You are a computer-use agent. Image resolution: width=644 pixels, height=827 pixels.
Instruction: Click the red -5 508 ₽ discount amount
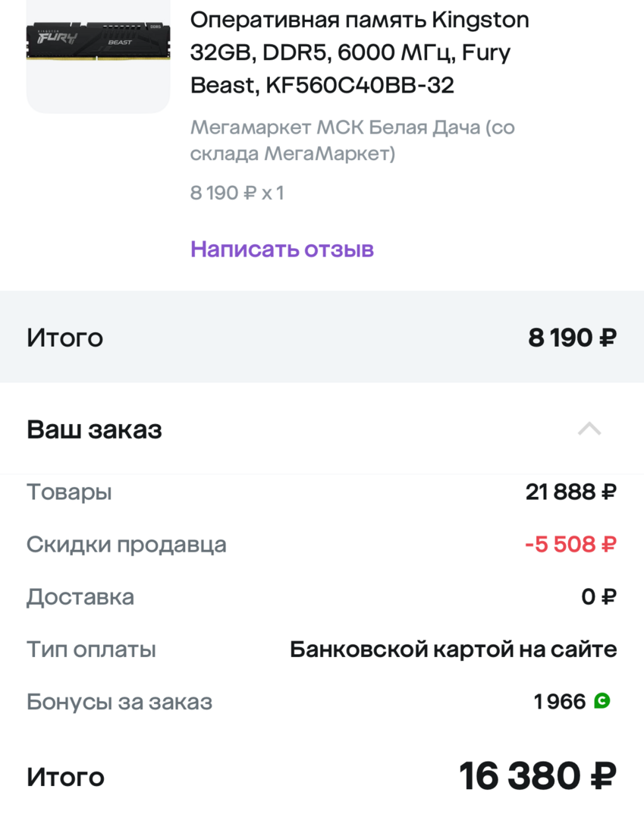point(570,544)
